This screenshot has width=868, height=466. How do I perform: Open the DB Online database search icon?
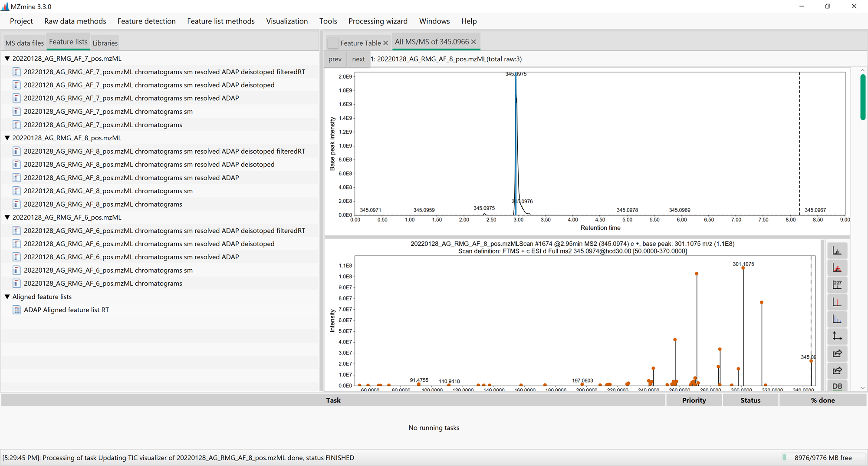point(837,387)
